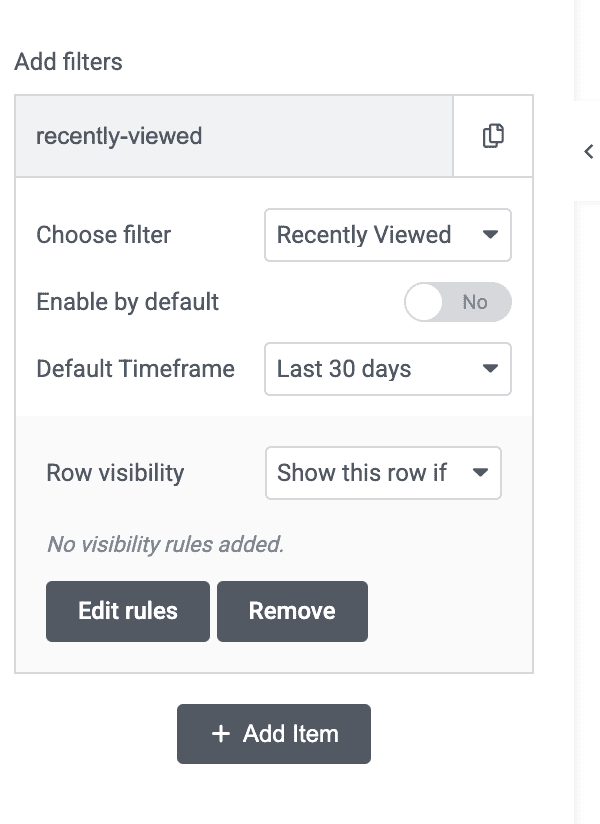Click the plus icon on Add Item
This screenshot has width=600, height=824.
click(x=221, y=734)
